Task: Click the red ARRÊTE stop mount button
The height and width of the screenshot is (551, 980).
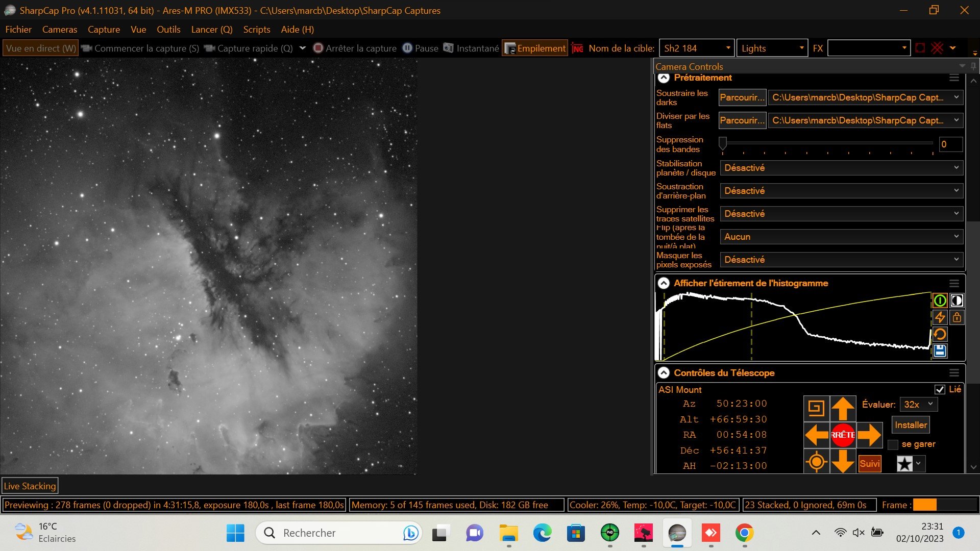Action: (x=843, y=435)
